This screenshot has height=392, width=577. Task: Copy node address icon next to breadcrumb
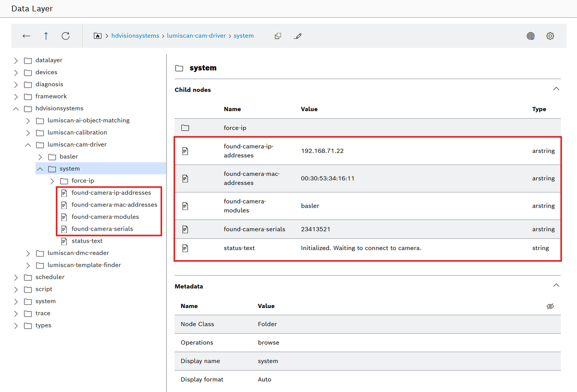278,36
